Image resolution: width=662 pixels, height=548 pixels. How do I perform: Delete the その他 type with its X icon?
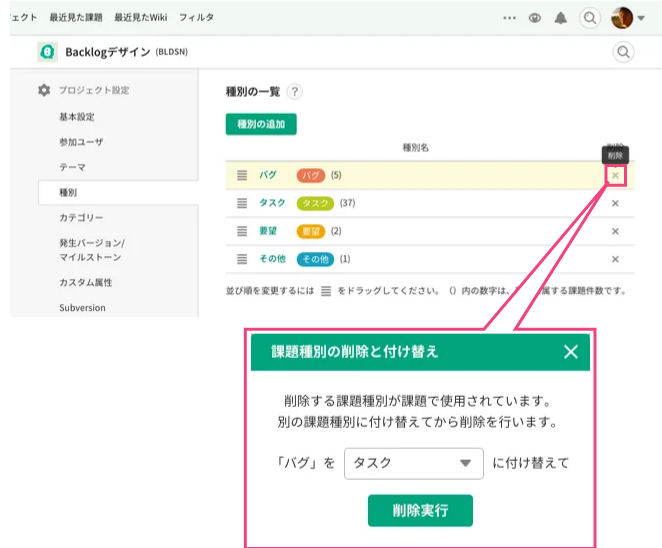click(x=615, y=259)
